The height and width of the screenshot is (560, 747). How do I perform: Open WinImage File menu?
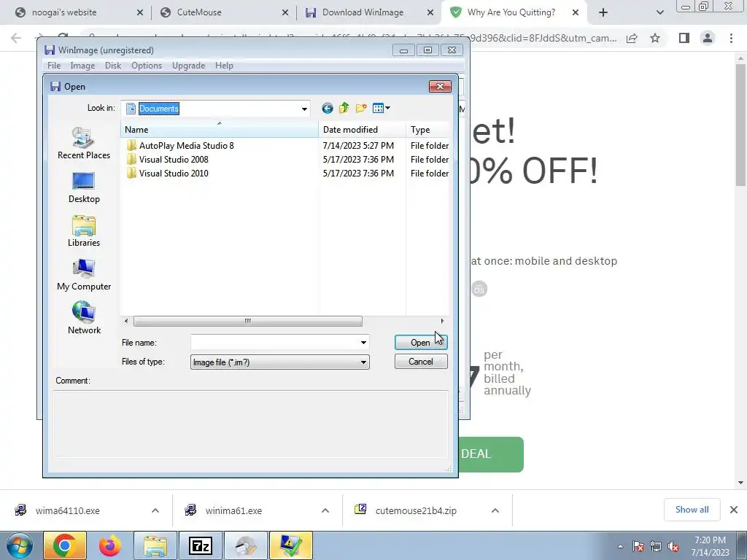coord(54,66)
